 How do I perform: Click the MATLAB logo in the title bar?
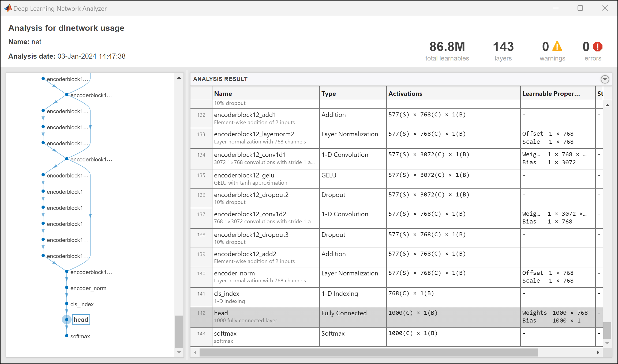(x=8, y=8)
